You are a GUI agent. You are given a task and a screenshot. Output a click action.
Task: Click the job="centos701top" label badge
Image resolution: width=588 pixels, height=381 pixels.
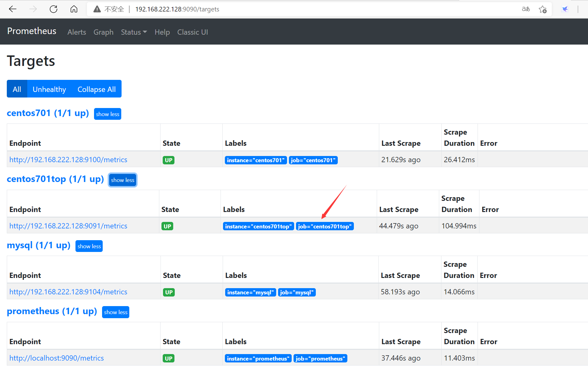tap(325, 226)
